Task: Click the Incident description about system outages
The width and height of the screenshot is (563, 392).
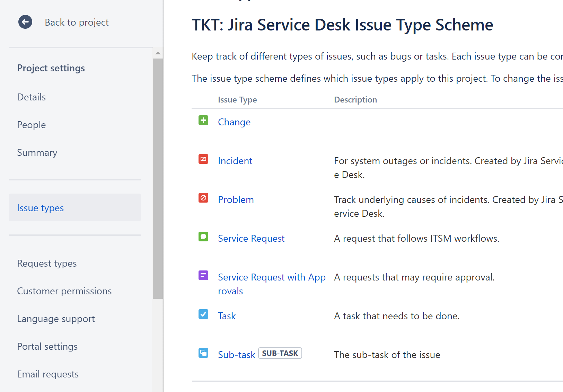Action: pyautogui.click(x=449, y=168)
